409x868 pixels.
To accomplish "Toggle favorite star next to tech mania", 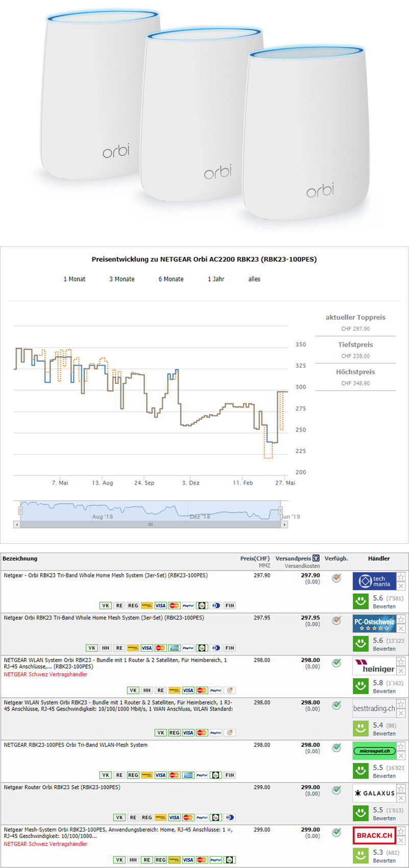I will coord(401,577).
